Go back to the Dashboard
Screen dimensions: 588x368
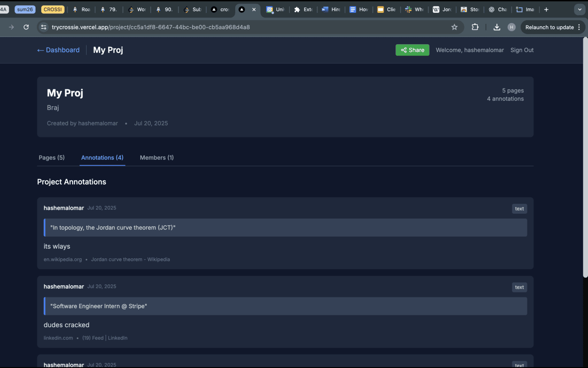pyautogui.click(x=58, y=50)
